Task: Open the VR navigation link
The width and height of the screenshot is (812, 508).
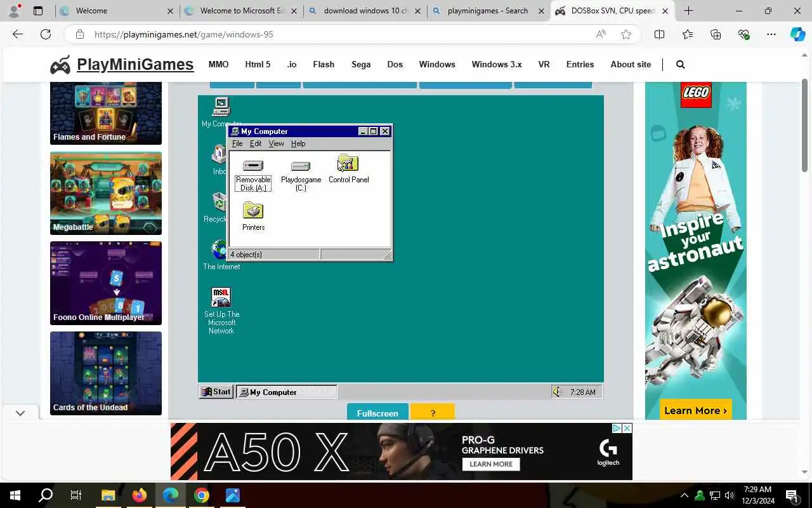Action: [x=544, y=64]
